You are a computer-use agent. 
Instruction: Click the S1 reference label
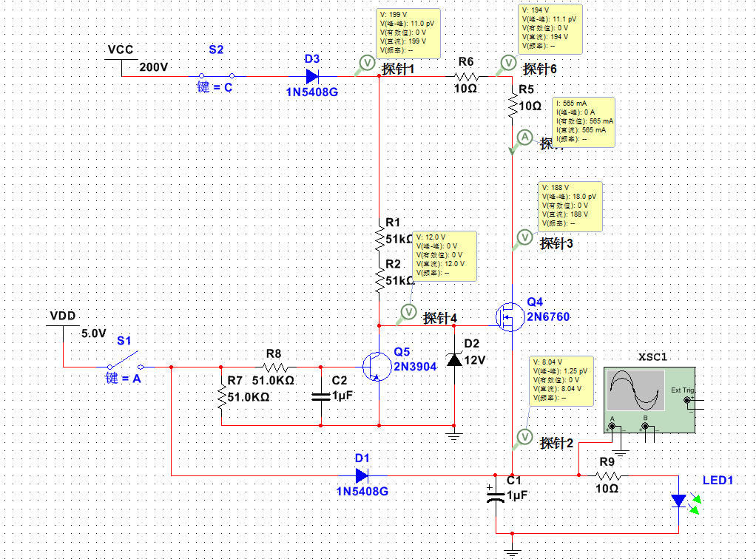click(x=124, y=341)
